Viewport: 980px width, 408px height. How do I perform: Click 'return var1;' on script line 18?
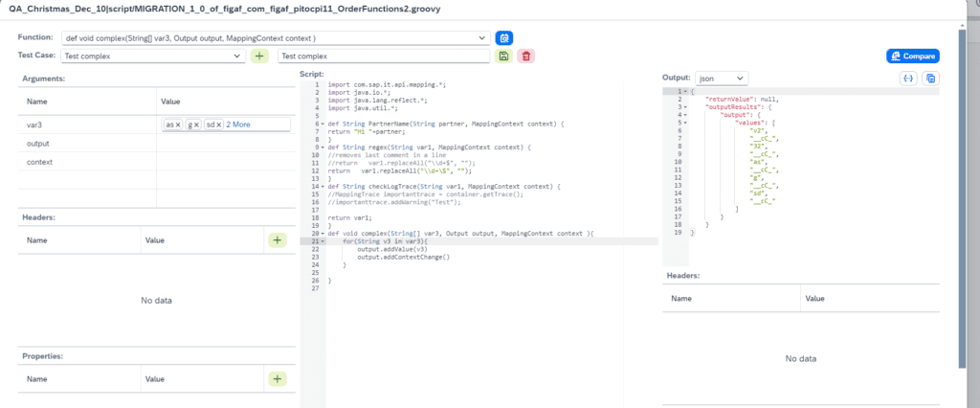pyautogui.click(x=349, y=217)
